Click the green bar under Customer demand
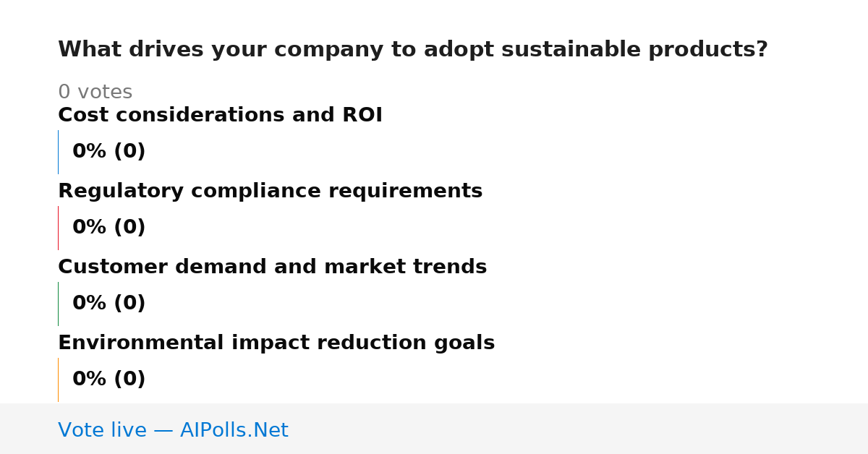The height and width of the screenshot is (454, 868). pyautogui.click(x=58, y=304)
